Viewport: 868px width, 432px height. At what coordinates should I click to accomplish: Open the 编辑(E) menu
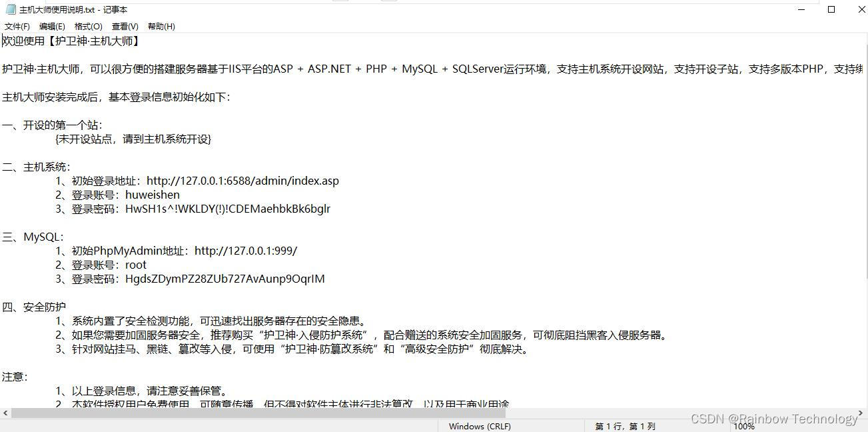52,27
